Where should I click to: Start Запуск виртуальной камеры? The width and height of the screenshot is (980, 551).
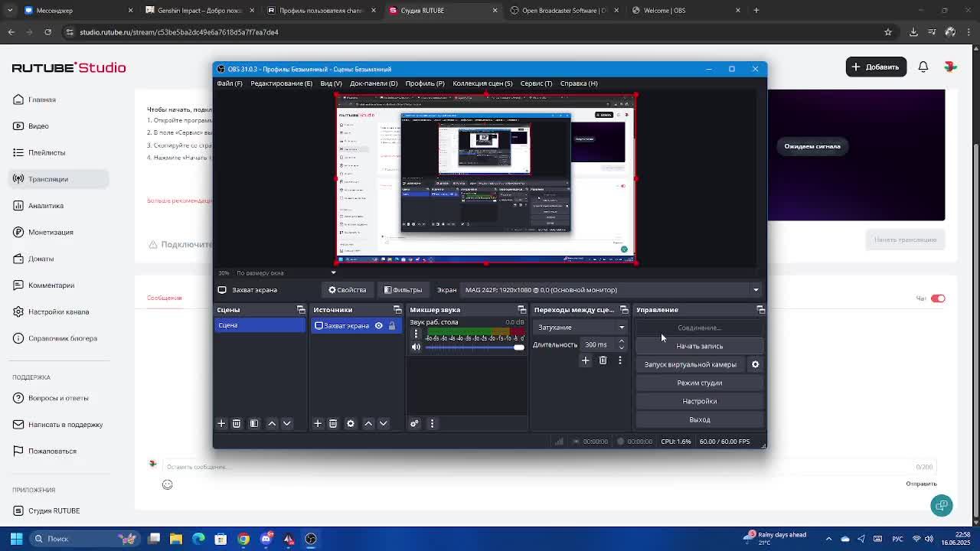tap(691, 364)
